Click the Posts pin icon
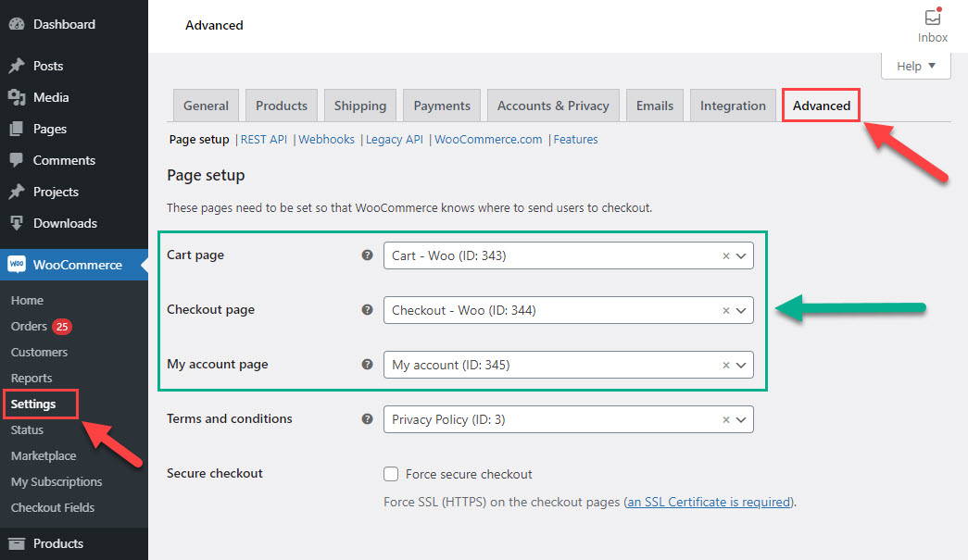This screenshot has width=968, height=560. (x=17, y=66)
